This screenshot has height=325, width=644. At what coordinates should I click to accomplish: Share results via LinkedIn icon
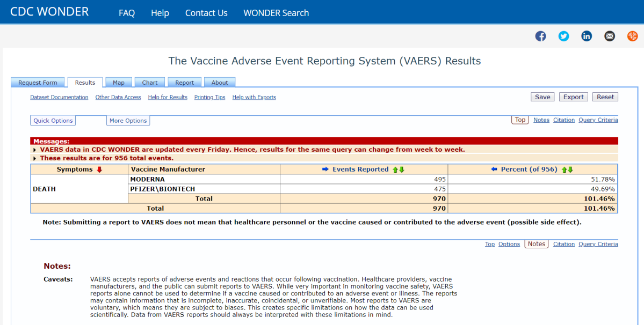click(587, 36)
